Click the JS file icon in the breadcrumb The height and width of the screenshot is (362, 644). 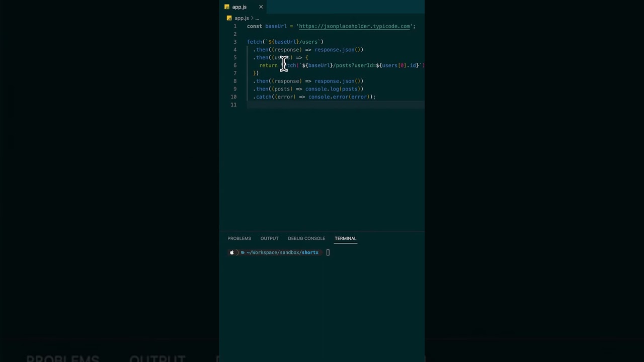pos(229,18)
